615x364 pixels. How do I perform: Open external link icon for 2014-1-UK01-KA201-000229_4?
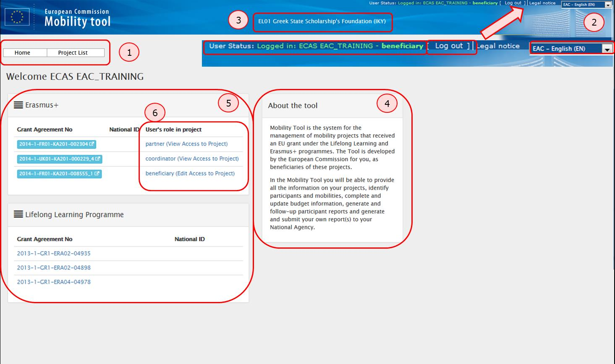click(98, 159)
